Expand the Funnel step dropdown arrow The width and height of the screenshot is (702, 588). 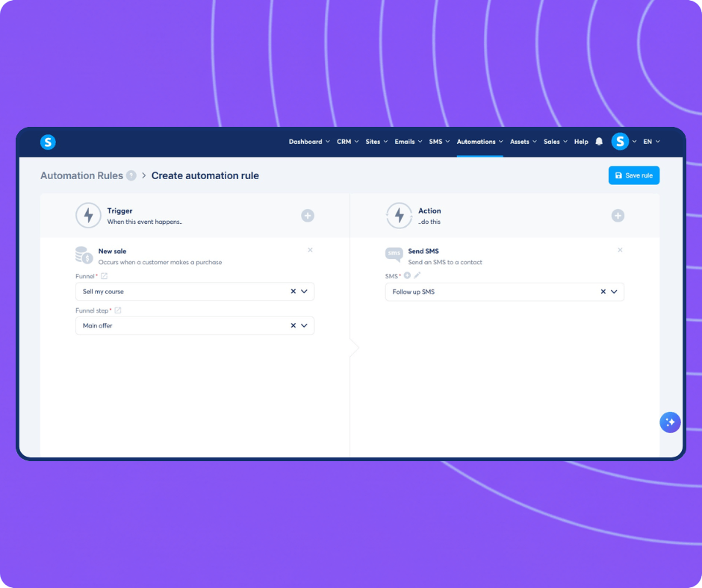(304, 325)
